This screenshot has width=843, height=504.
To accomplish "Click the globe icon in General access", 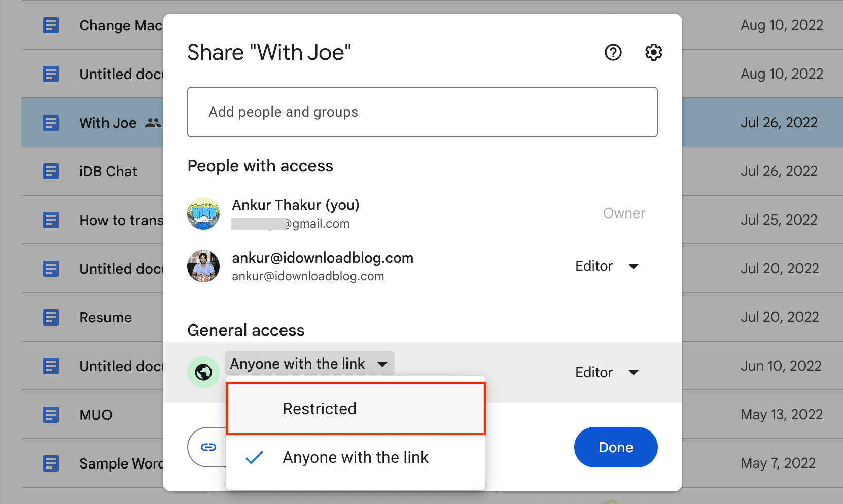I will click(x=203, y=372).
